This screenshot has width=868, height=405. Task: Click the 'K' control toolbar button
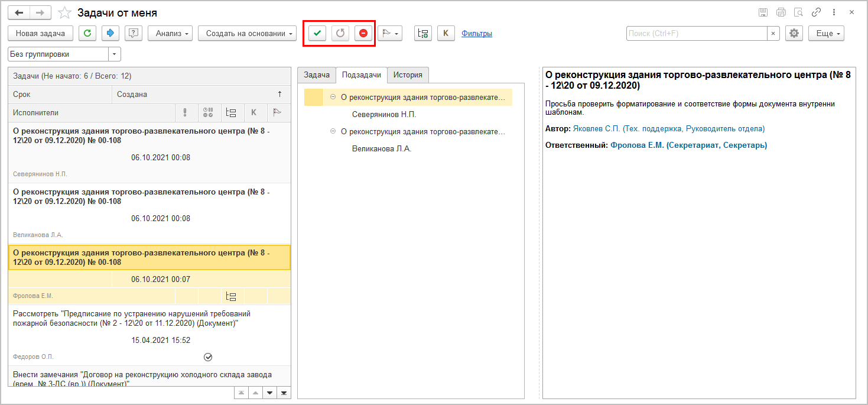click(x=446, y=34)
